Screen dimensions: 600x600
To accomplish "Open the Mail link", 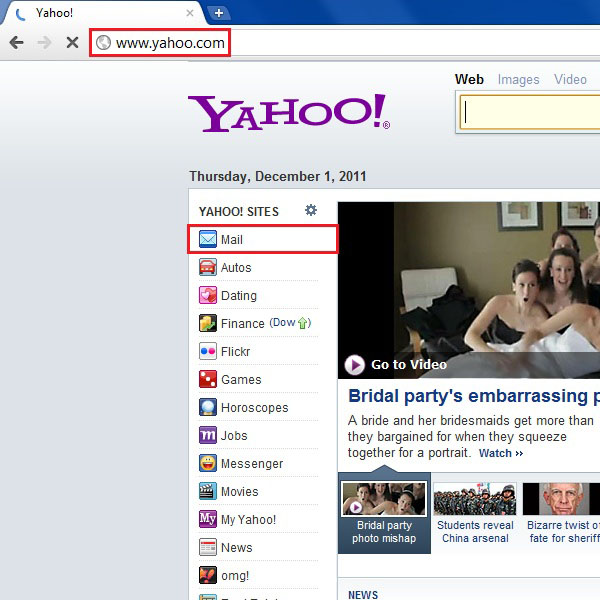I will pos(232,240).
